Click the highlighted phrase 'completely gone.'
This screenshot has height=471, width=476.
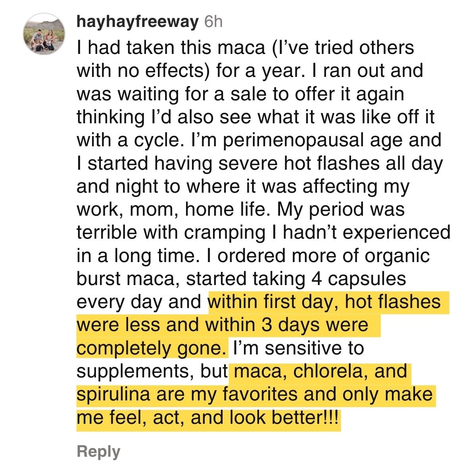pos(152,348)
